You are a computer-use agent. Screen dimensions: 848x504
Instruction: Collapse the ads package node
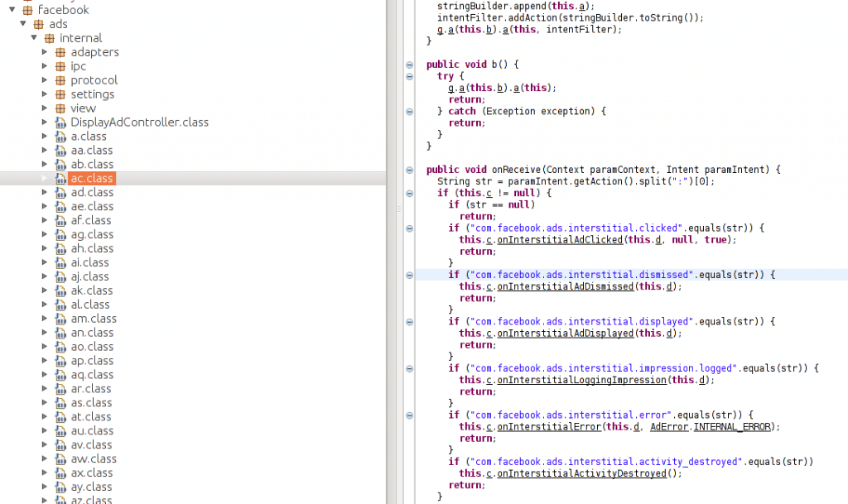(22, 23)
